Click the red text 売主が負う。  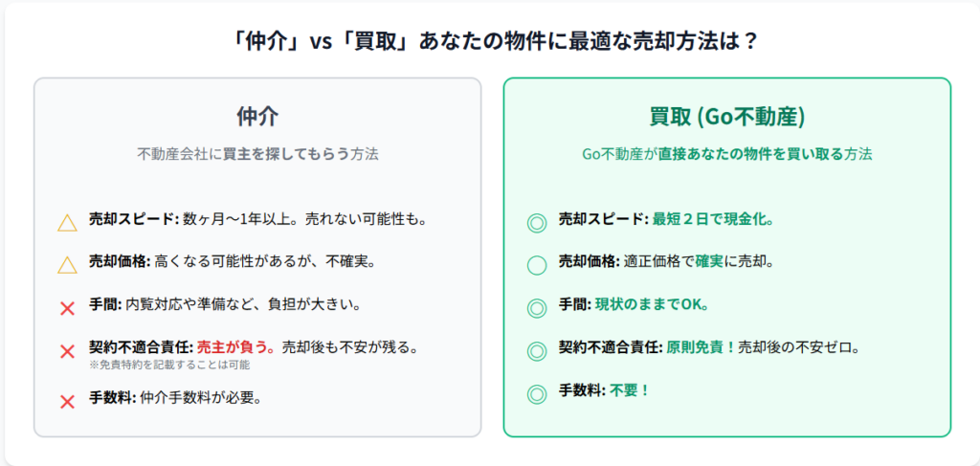click(x=236, y=346)
